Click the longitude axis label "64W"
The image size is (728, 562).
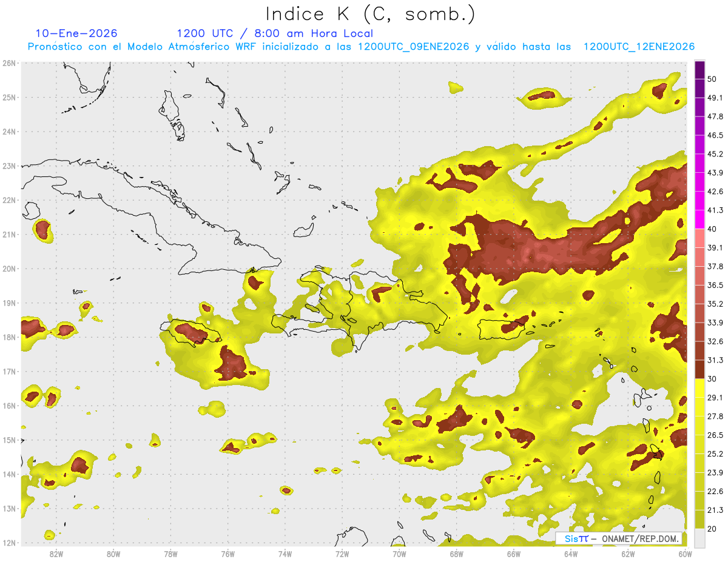(x=571, y=554)
